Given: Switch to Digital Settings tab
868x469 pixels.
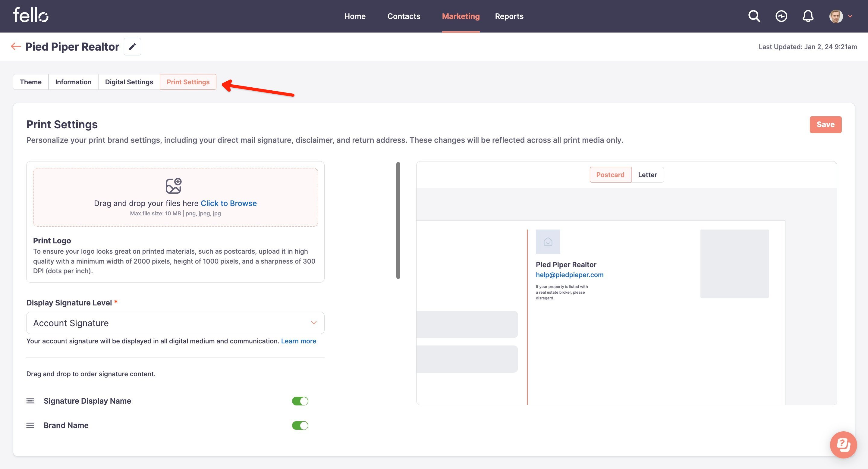Looking at the screenshot, I should point(129,82).
